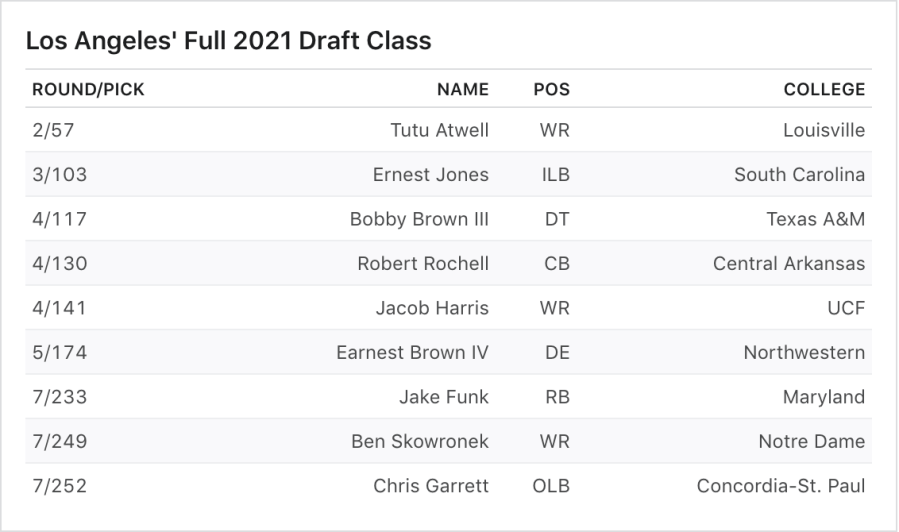Click Bobby Brown III in the table
This screenshot has width=899, height=532.
419,219
